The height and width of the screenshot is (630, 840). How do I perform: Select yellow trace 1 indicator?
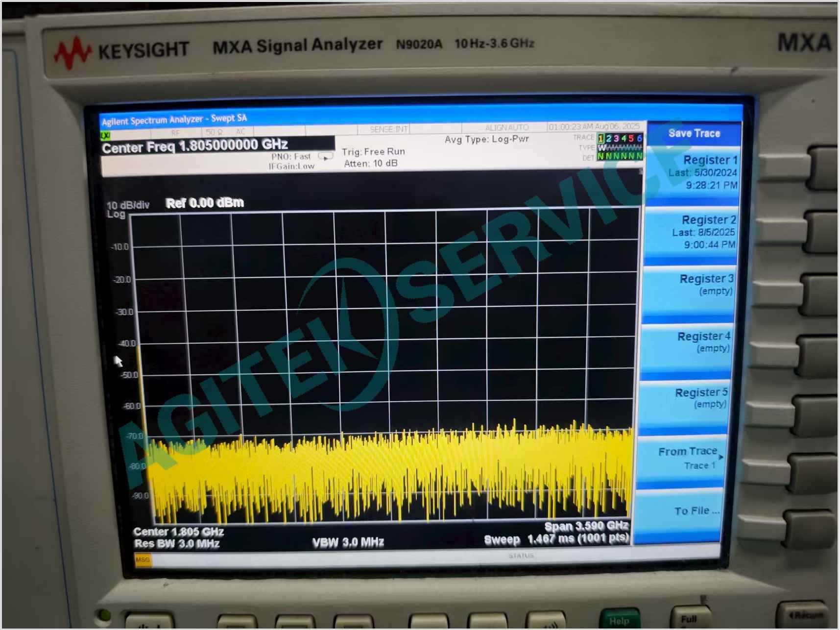601,139
